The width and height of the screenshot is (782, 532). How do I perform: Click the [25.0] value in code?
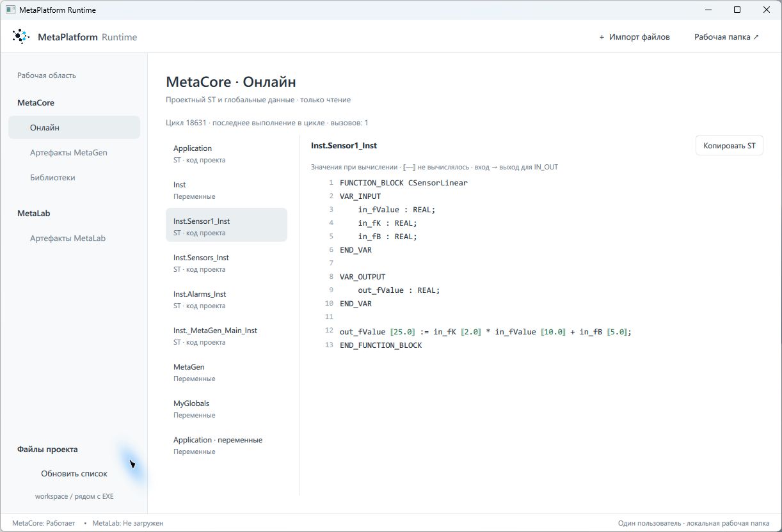coord(403,332)
